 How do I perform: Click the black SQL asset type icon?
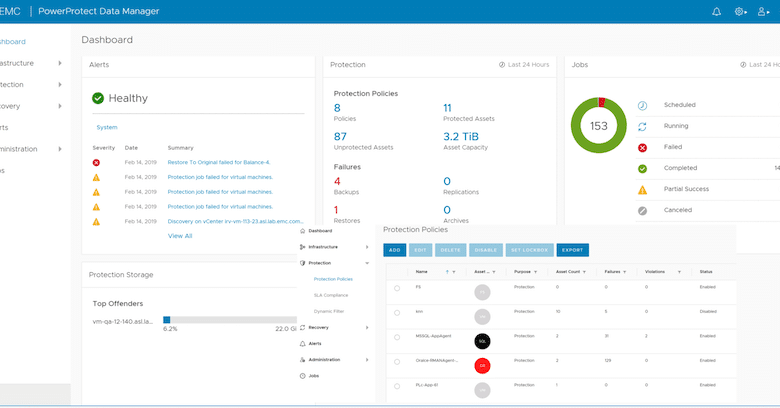click(x=482, y=341)
